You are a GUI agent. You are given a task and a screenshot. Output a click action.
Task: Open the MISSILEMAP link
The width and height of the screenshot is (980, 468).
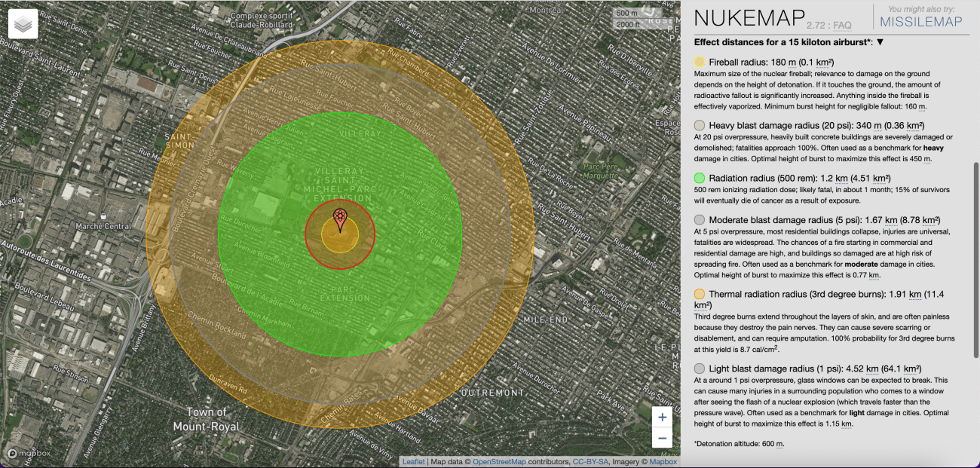(921, 22)
